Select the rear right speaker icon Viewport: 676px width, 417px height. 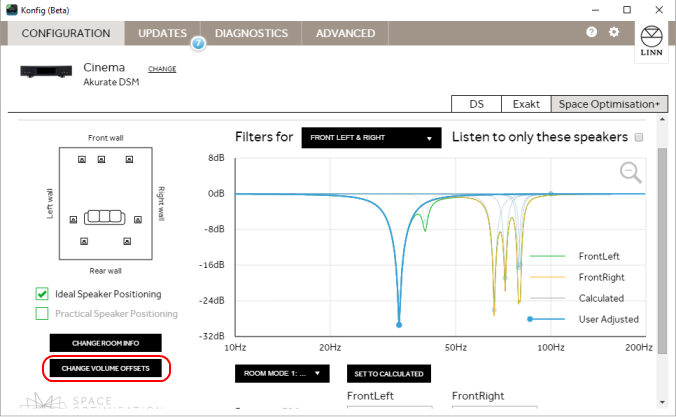coord(127,241)
